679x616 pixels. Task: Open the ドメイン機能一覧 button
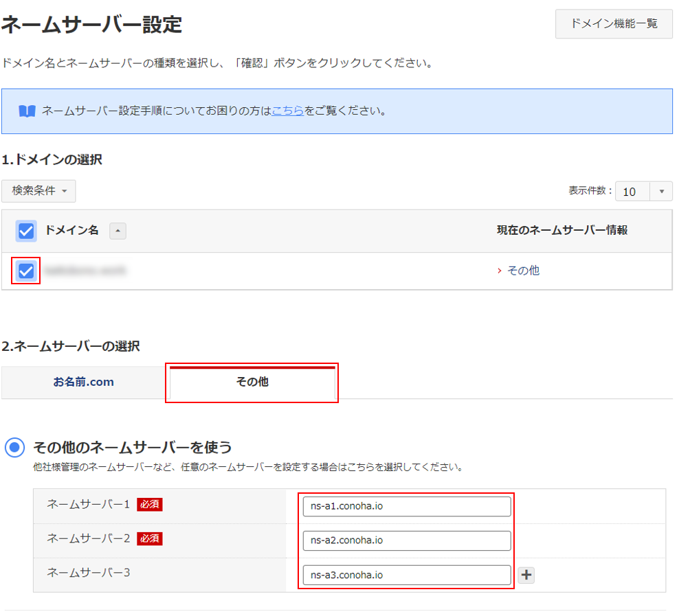(614, 24)
